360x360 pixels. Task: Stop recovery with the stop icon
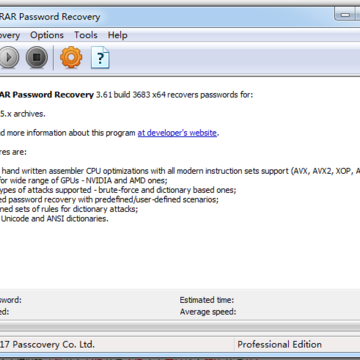37,57
